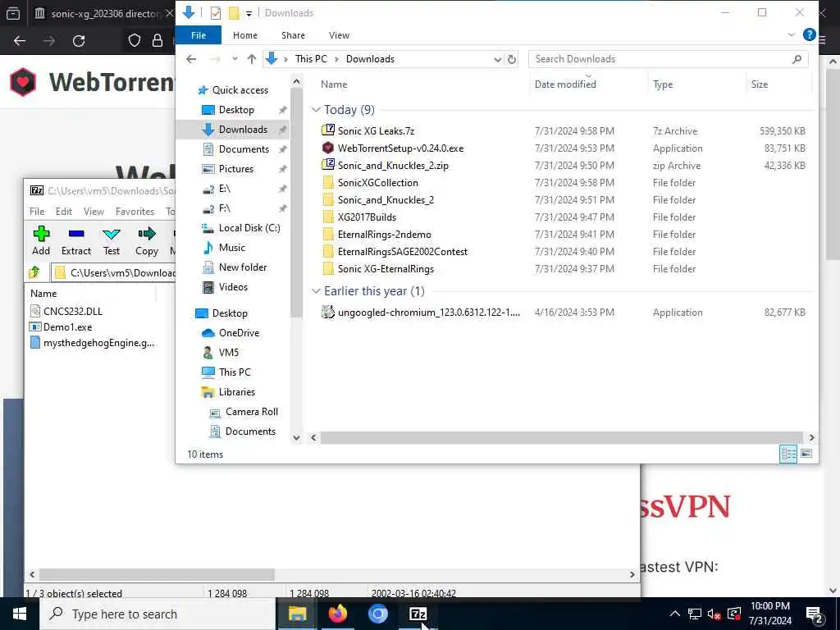Select the SonicXGCollection folder

(x=377, y=183)
